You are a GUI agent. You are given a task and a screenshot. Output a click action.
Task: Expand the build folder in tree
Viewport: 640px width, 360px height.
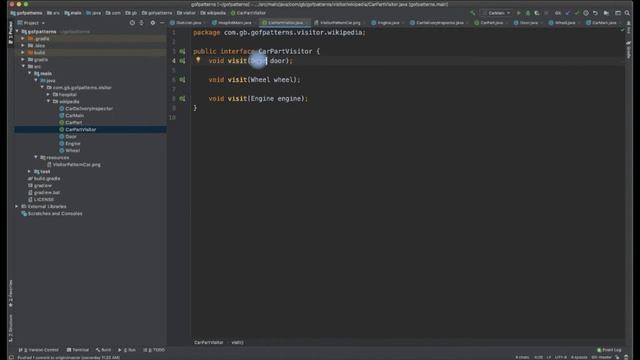pyautogui.click(x=23, y=52)
